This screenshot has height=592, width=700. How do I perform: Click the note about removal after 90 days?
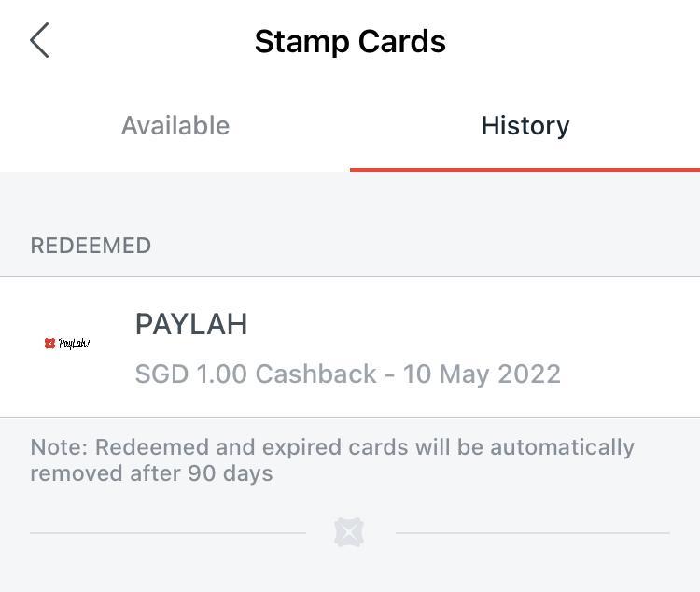coord(332,460)
